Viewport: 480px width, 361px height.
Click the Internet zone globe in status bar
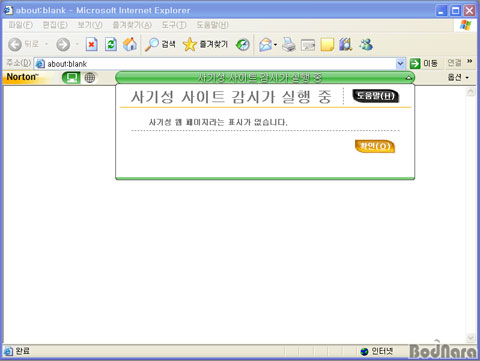point(364,351)
